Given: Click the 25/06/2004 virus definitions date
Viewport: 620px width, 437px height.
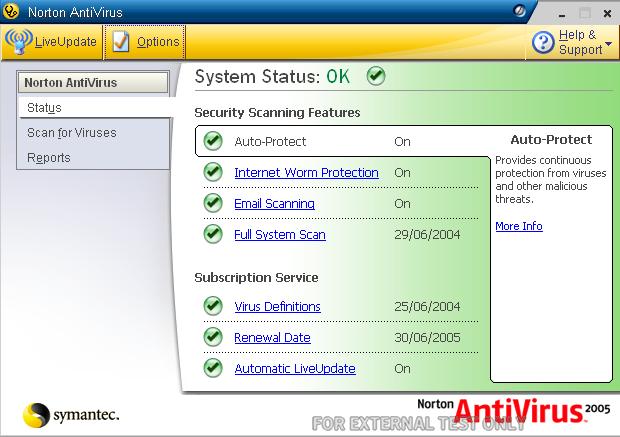Looking at the screenshot, I should 427,306.
